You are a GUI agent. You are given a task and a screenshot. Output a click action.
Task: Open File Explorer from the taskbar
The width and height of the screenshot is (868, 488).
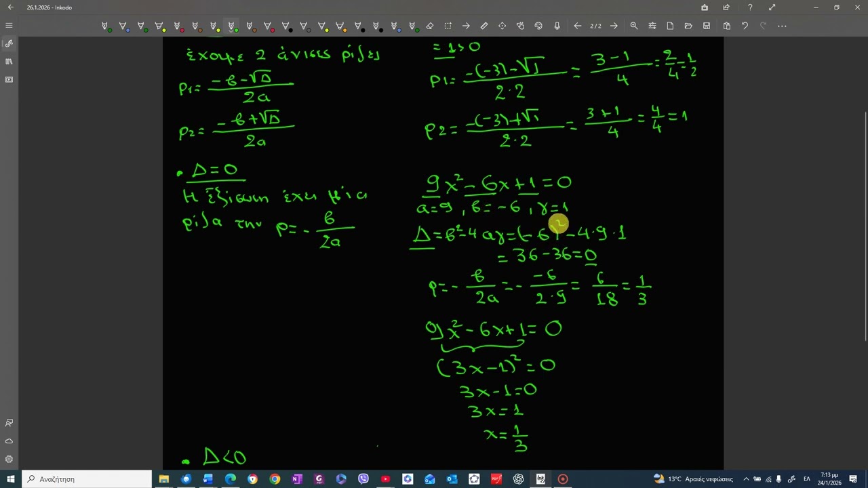(163, 479)
